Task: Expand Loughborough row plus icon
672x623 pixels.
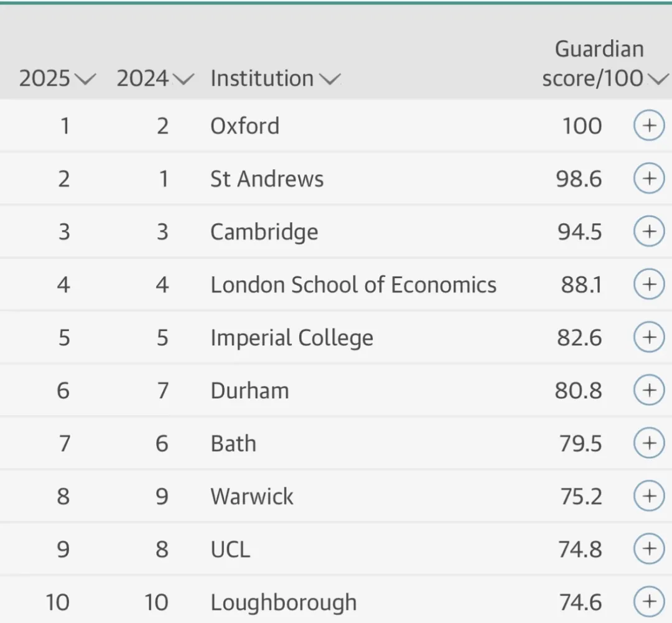Action: 648,602
